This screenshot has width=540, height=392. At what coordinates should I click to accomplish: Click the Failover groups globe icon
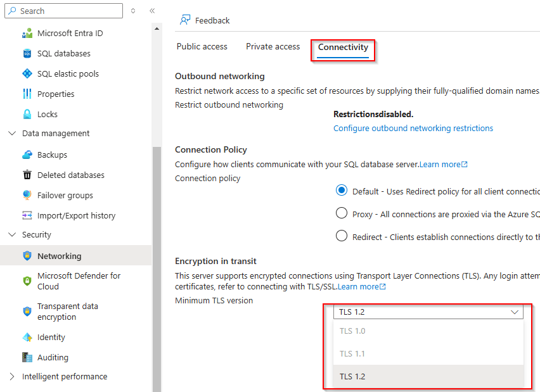point(27,195)
